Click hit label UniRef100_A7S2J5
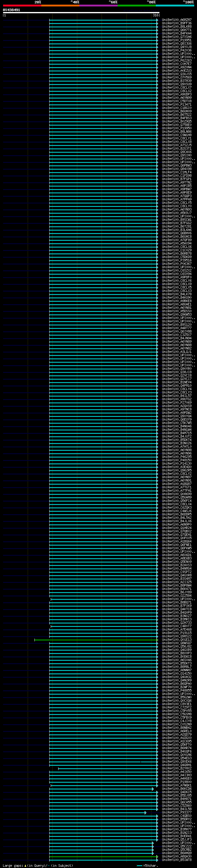197x868 pixels. (176, 145)
